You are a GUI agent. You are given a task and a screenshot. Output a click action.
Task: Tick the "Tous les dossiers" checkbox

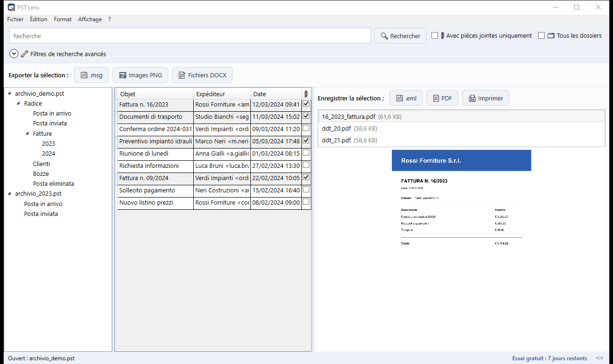pos(541,35)
